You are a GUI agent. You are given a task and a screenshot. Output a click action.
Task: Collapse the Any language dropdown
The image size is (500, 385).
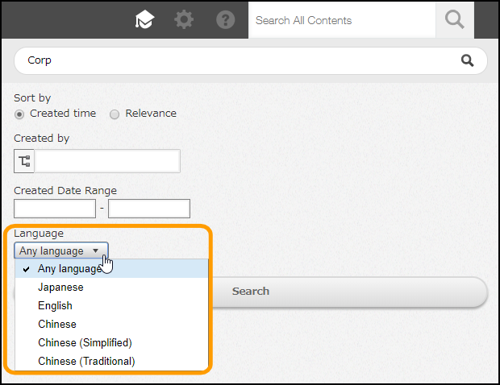[61, 251]
